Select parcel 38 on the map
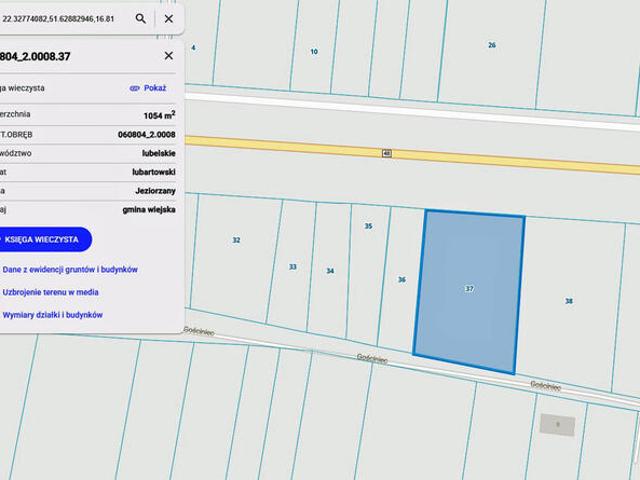The image size is (640, 480). tap(568, 300)
